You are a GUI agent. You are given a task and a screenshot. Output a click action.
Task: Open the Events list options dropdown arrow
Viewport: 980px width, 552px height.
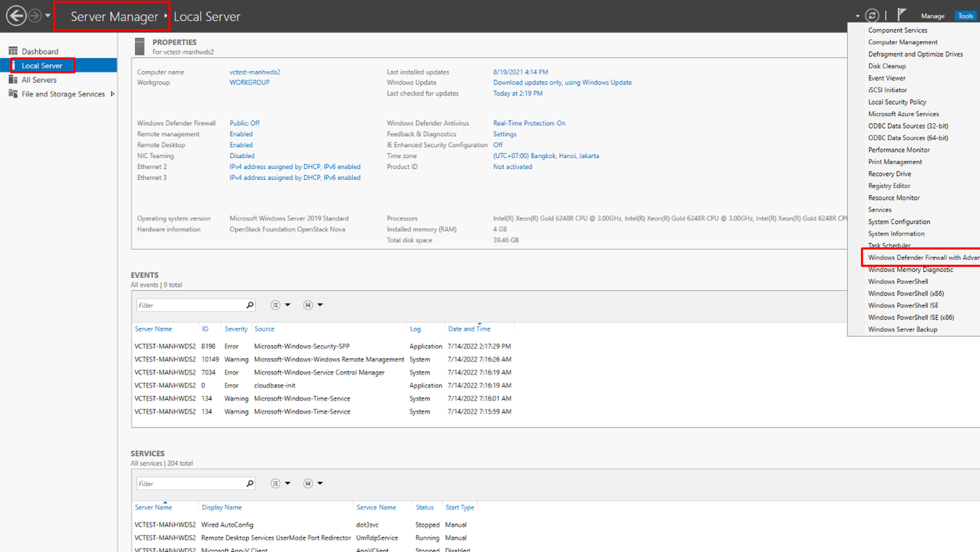coord(287,305)
